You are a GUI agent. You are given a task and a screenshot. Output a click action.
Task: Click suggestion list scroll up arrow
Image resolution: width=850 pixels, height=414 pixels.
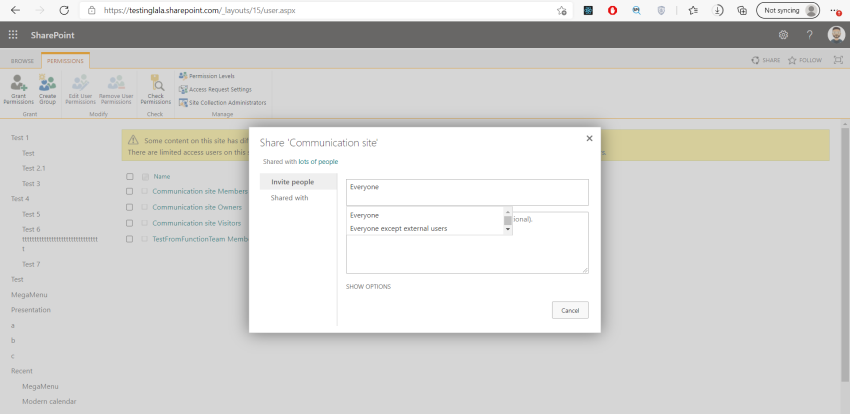(x=508, y=211)
